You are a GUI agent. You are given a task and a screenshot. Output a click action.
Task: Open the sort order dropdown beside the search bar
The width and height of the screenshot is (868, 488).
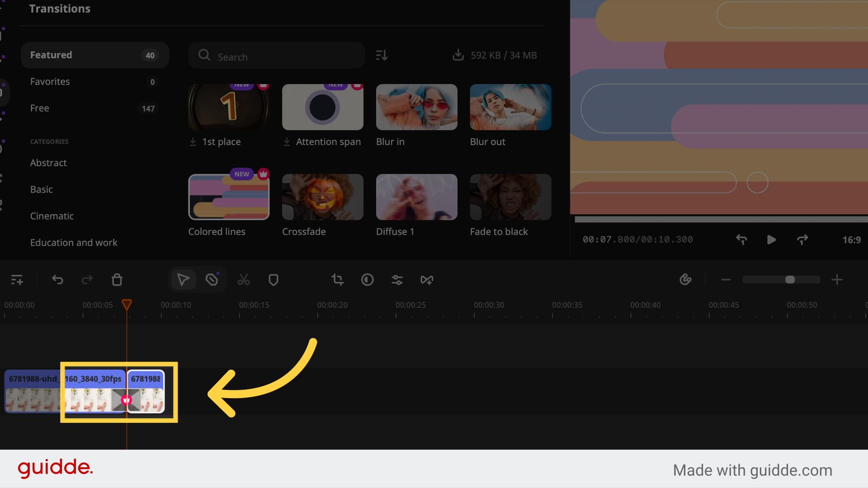coord(381,55)
